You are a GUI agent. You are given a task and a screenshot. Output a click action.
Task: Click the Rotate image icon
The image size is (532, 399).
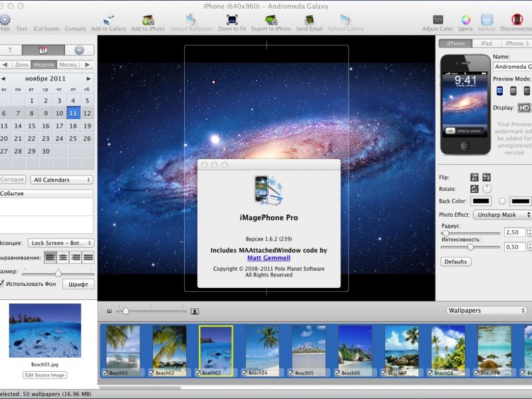(474, 189)
